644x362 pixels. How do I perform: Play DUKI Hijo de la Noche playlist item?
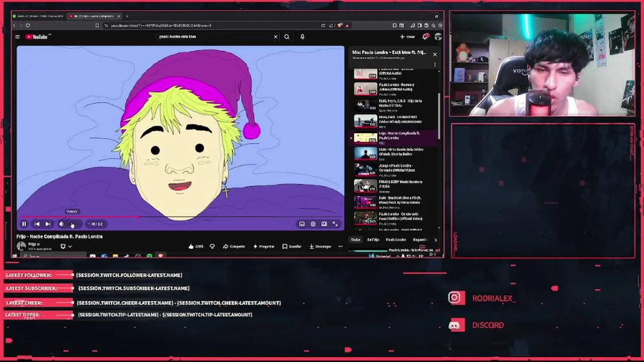[x=392, y=105]
